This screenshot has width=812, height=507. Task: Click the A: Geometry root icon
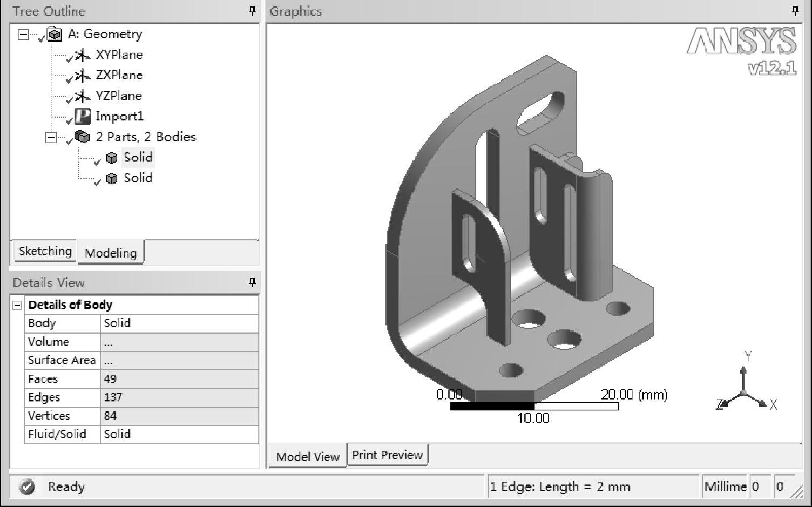(55, 35)
